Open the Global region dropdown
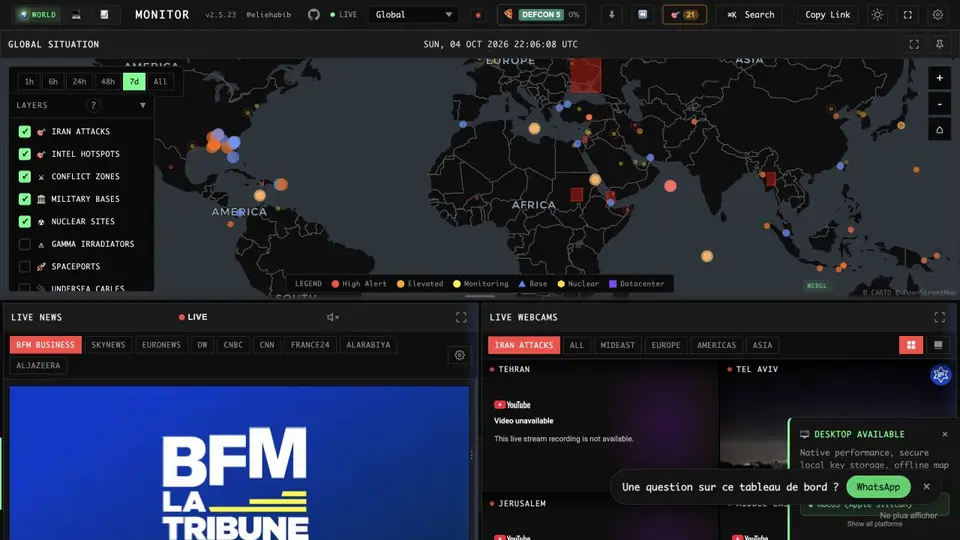This screenshot has height=540, width=960. (414, 15)
